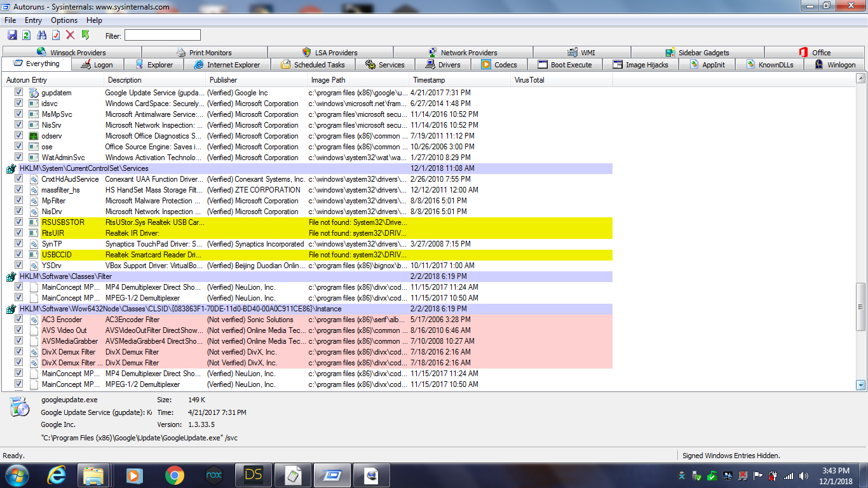Screen dimensions: 868x488
Task: Switch to the Winsock Providers tab
Action: point(72,53)
